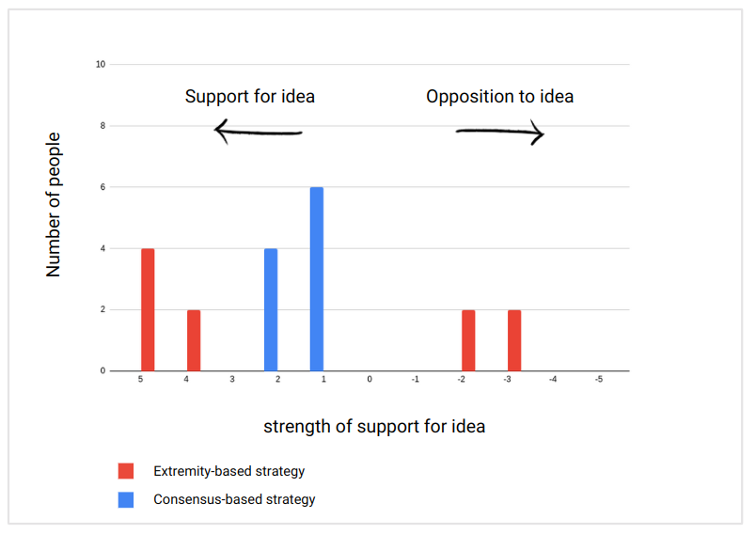
Task: Select the tallest blue bar at 1
Action: (317, 279)
